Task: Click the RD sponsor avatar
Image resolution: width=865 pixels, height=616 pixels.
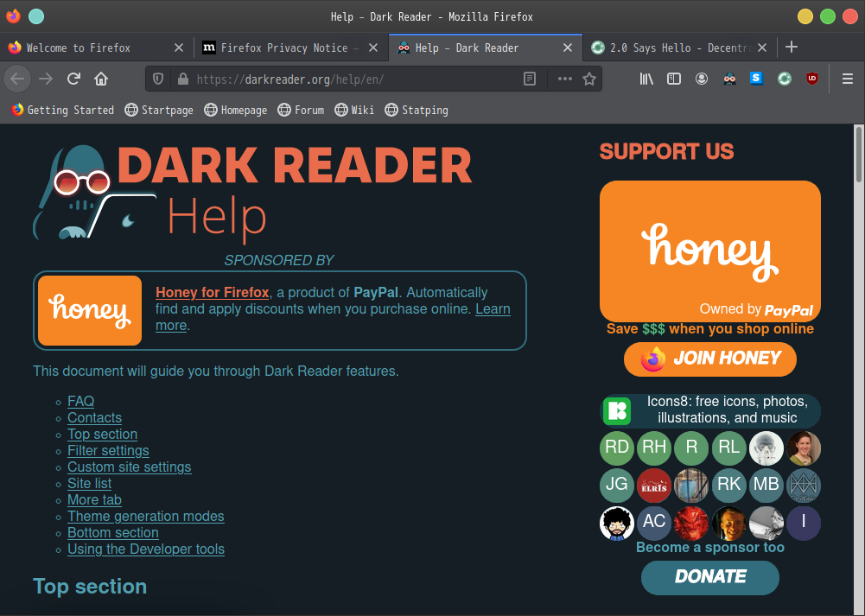Action: pos(617,448)
